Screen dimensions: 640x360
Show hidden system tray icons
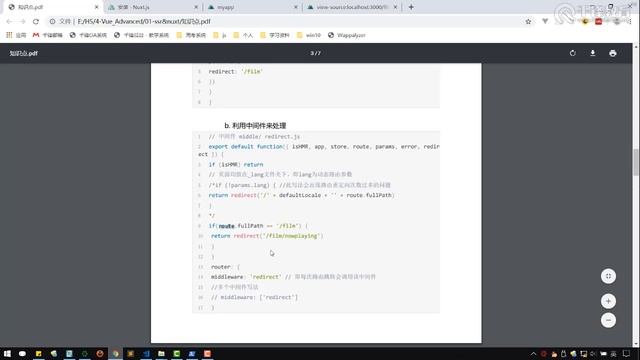[533, 354]
